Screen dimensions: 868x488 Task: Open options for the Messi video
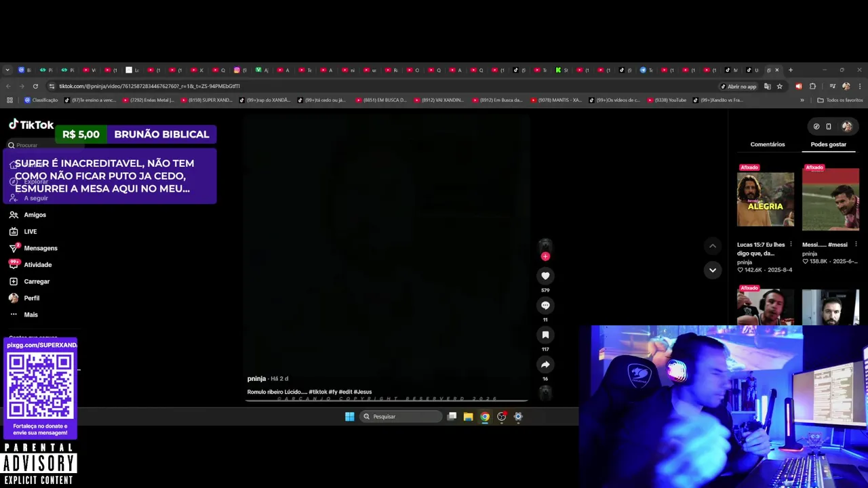(x=856, y=245)
